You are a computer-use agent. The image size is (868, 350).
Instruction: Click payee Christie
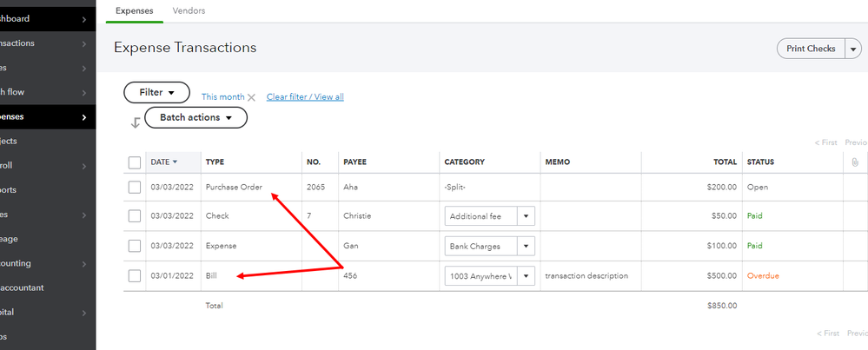pos(357,215)
